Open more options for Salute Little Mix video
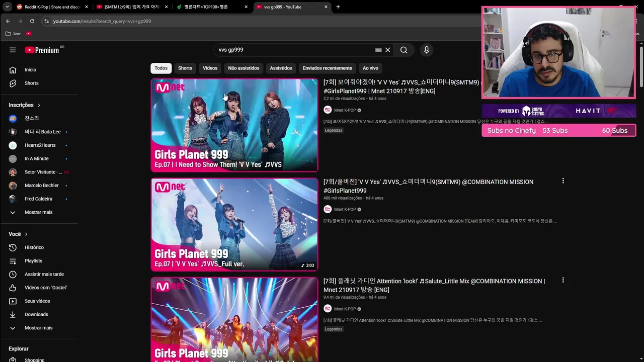This screenshot has width=644, height=362. click(563, 280)
